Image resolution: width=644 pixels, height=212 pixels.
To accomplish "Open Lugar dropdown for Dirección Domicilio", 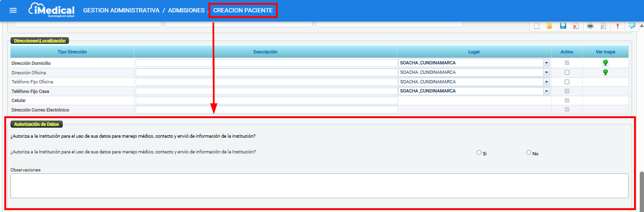I will tap(546, 63).
